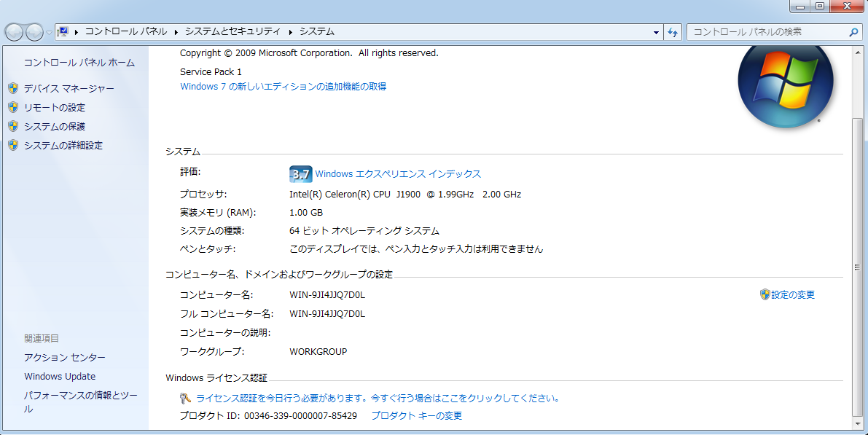
Task: Click shield icon beside デバイス マネージャー
Action: pyautogui.click(x=13, y=88)
